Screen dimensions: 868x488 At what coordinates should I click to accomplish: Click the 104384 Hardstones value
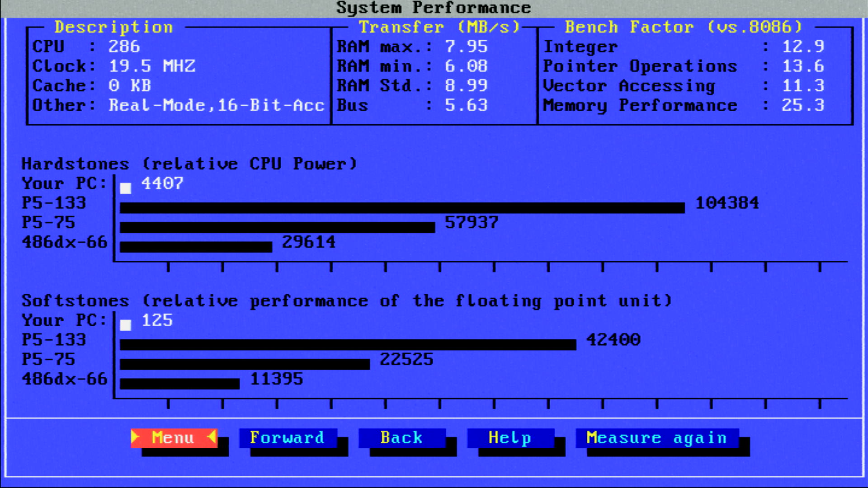(x=727, y=203)
